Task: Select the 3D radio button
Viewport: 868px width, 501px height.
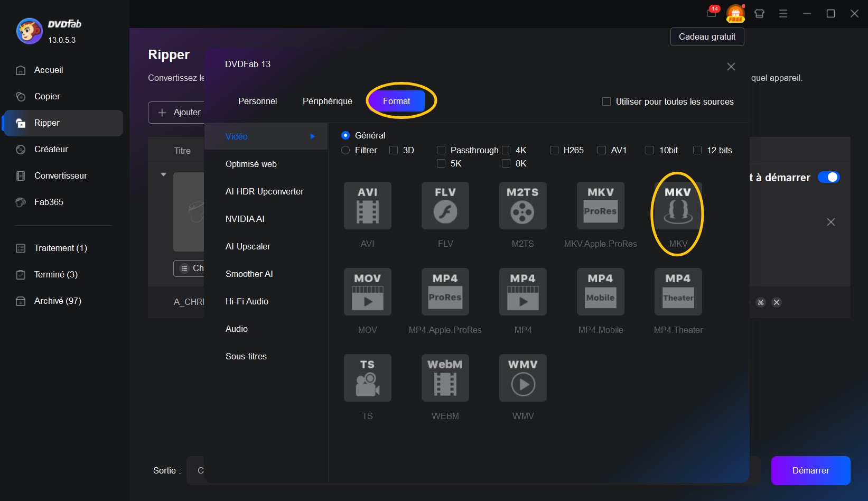Action: [393, 150]
